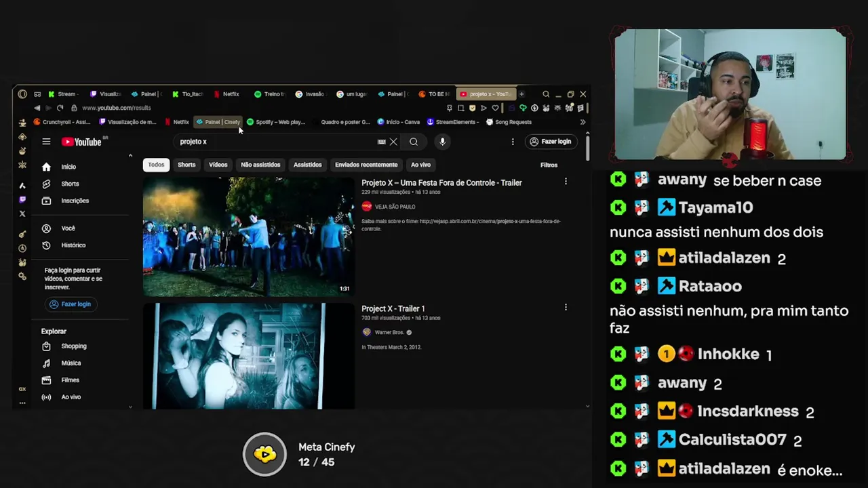
Task: Select the Ao vivo filter chip
Action: coord(420,165)
